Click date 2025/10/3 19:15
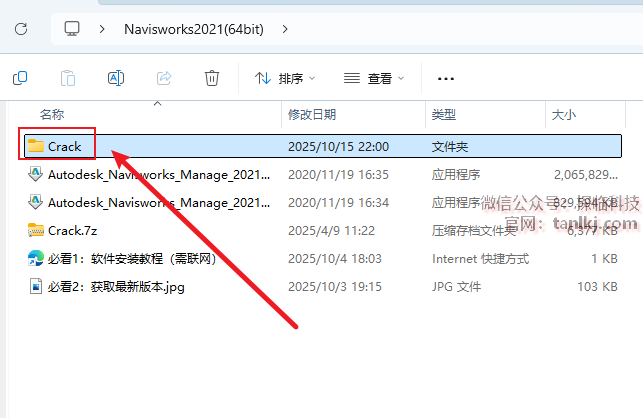Image resolution: width=643 pixels, height=418 pixels. coord(335,286)
